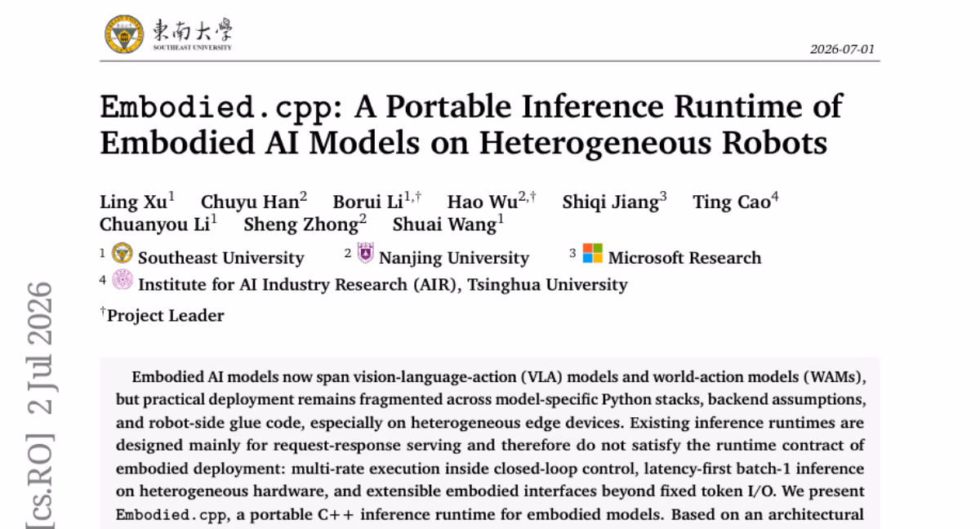Click the Microsoft Research four-square logo
Image resolution: width=980 pixels, height=529 pixels.
[x=592, y=254]
